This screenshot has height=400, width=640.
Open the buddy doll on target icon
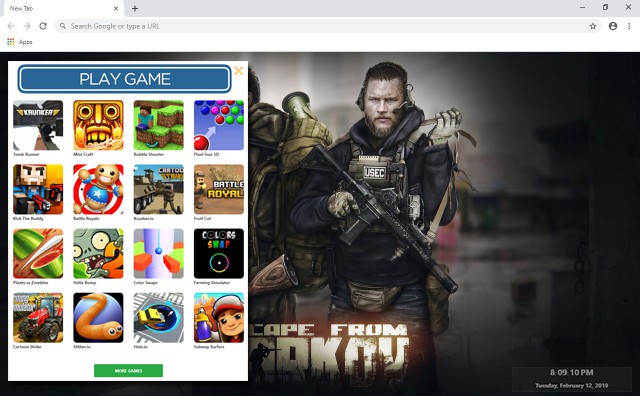[x=98, y=189]
